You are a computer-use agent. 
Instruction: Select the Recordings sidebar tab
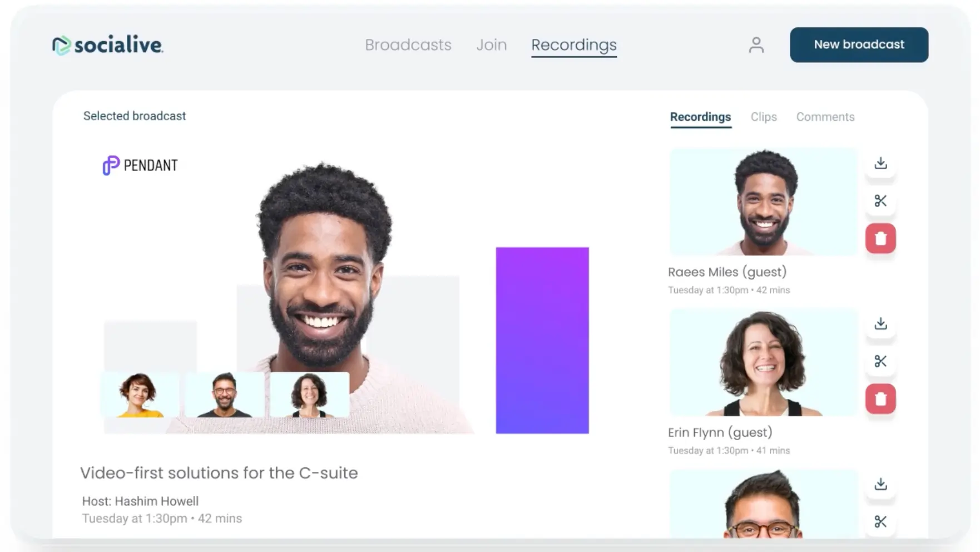700,117
